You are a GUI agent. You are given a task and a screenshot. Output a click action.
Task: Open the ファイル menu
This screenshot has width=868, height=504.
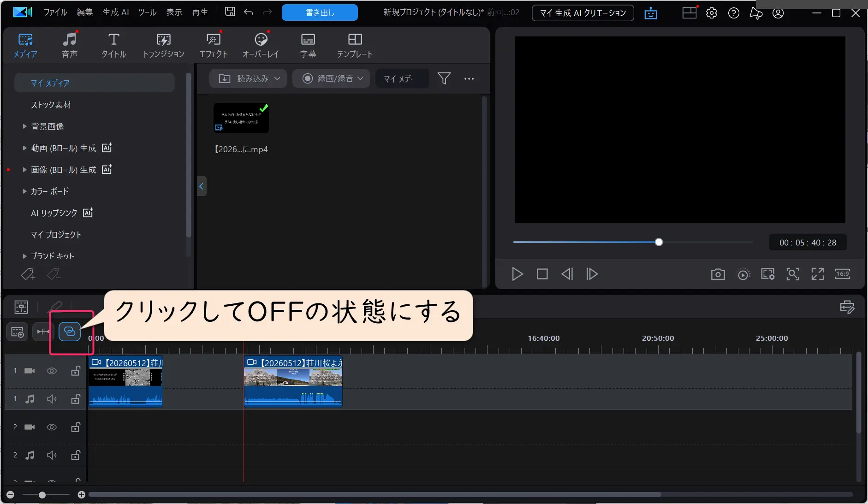(x=55, y=12)
